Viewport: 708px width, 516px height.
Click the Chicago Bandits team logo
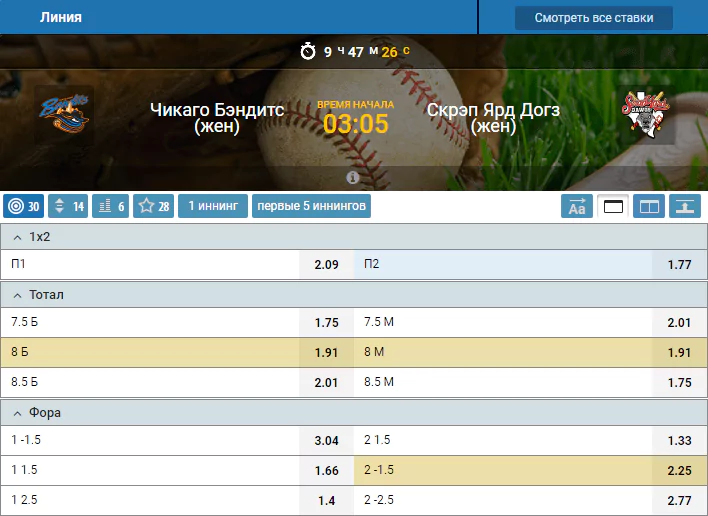point(64,114)
